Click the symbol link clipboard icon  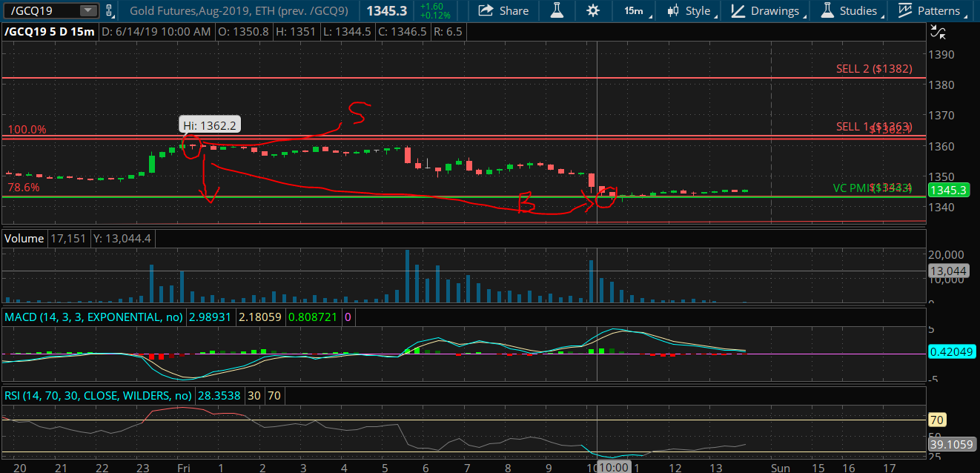tap(110, 11)
